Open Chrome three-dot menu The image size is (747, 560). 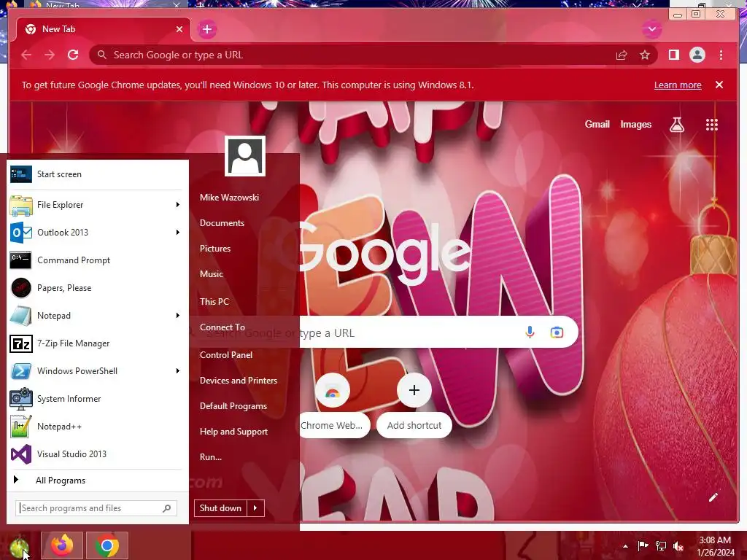pos(721,55)
